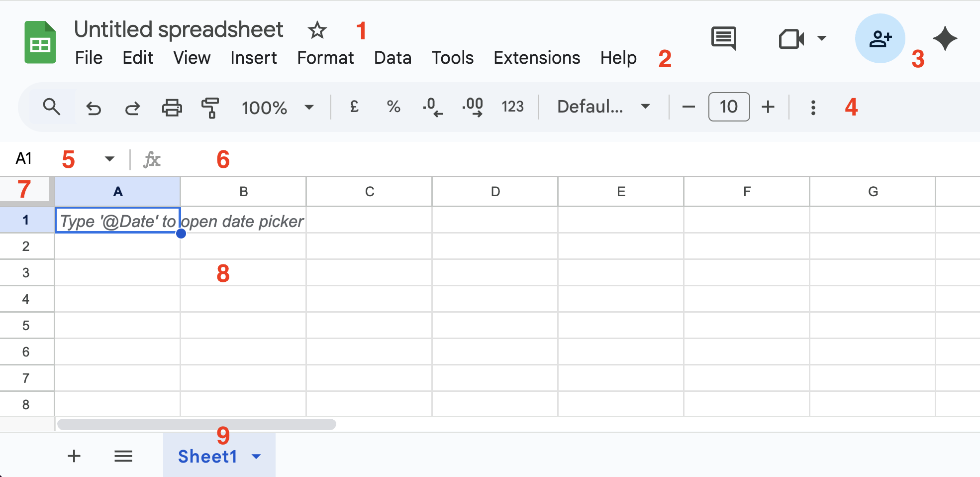Image resolution: width=980 pixels, height=477 pixels.
Task: Activate the paint format tool
Action: (x=210, y=108)
